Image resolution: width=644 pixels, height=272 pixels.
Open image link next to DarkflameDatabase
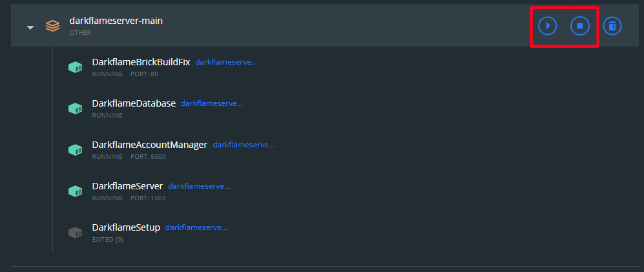point(212,104)
